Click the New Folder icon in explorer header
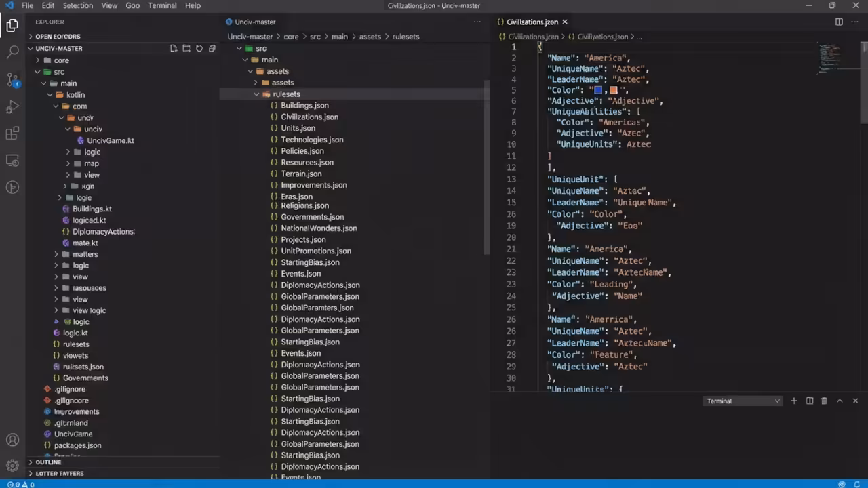Screen dimensions: 868x488 click(186, 49)
